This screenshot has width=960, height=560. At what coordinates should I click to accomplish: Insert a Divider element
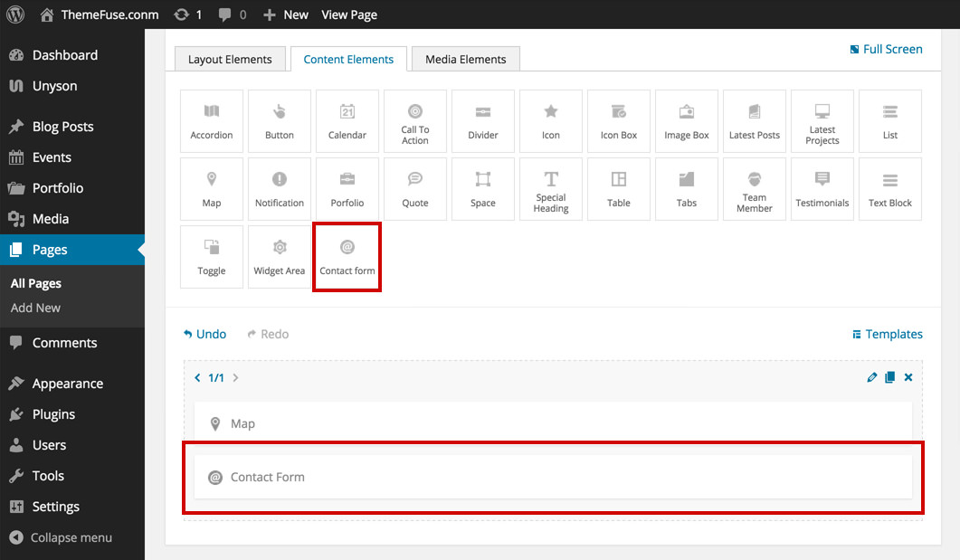483,121
